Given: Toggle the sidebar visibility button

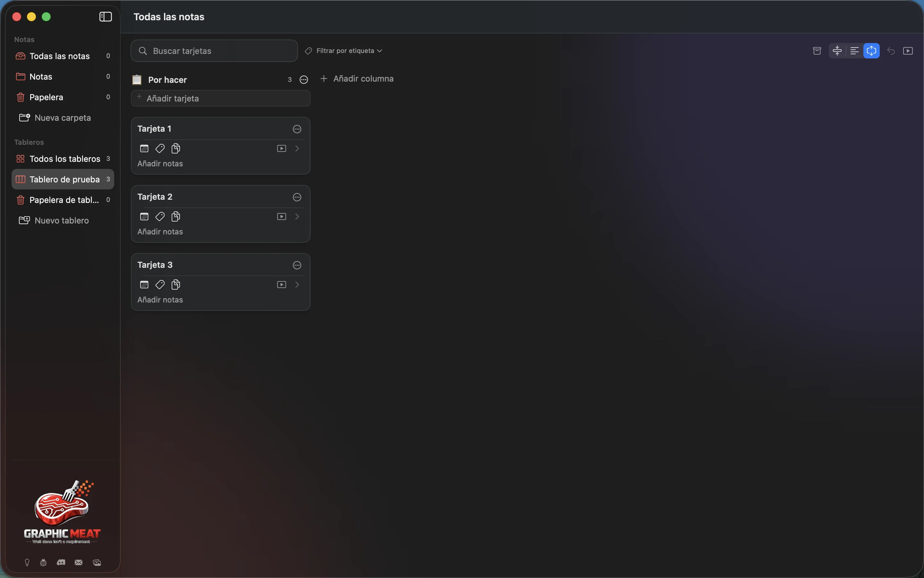Looking at the screenshot, I should [105, 17].
